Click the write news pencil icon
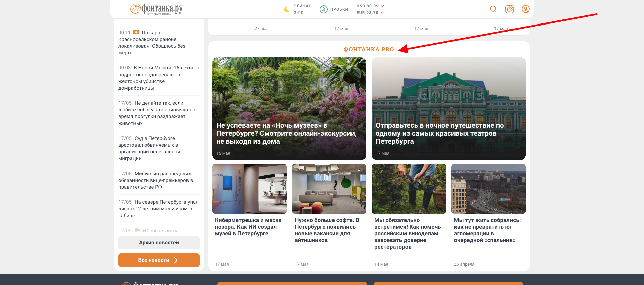 (509, 9)
